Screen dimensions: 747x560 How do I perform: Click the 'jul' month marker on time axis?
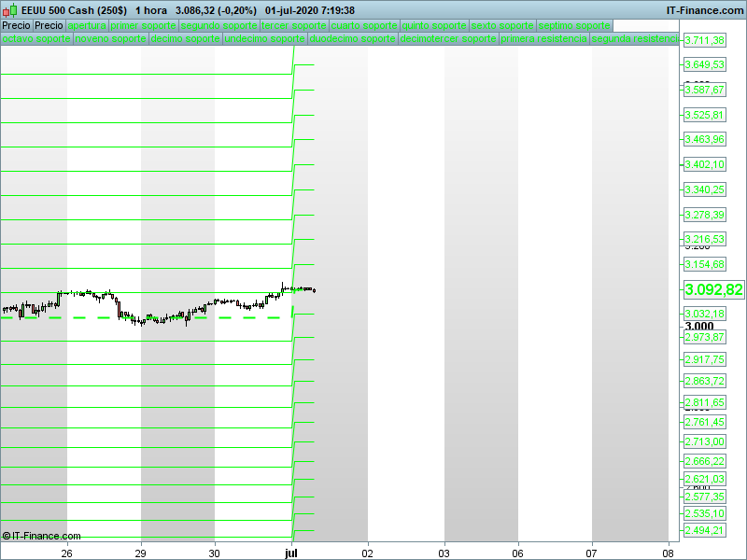click(x=291, y=553)
